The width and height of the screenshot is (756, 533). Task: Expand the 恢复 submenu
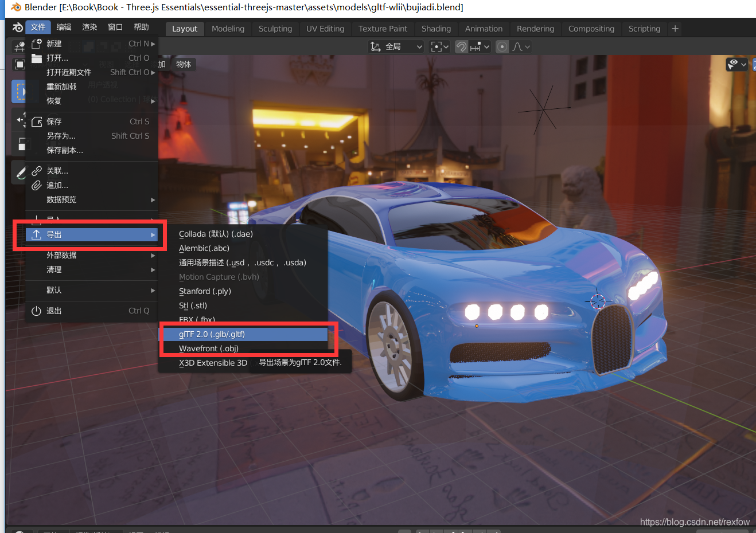(x=92, y=101)
